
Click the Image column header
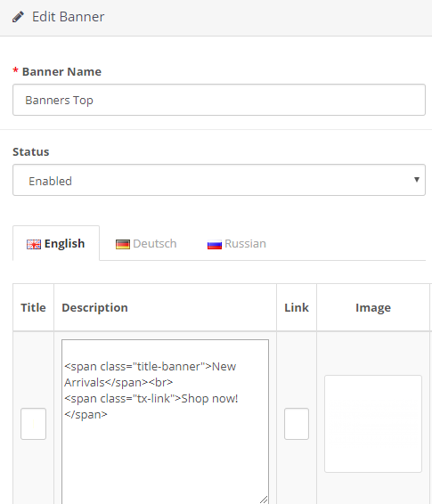click(373, 307)
